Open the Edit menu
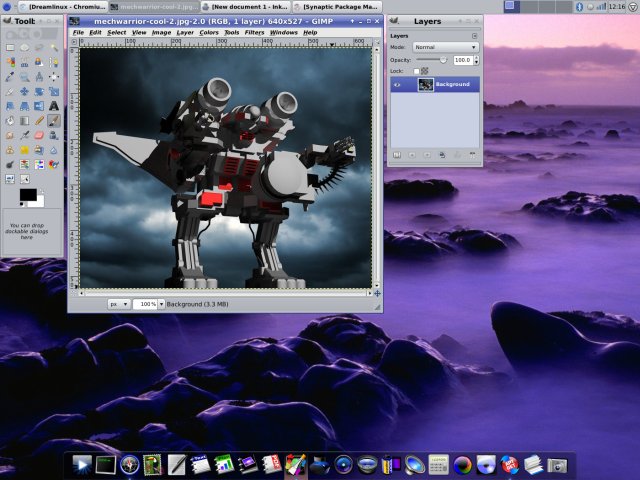 tap(95, 33)
